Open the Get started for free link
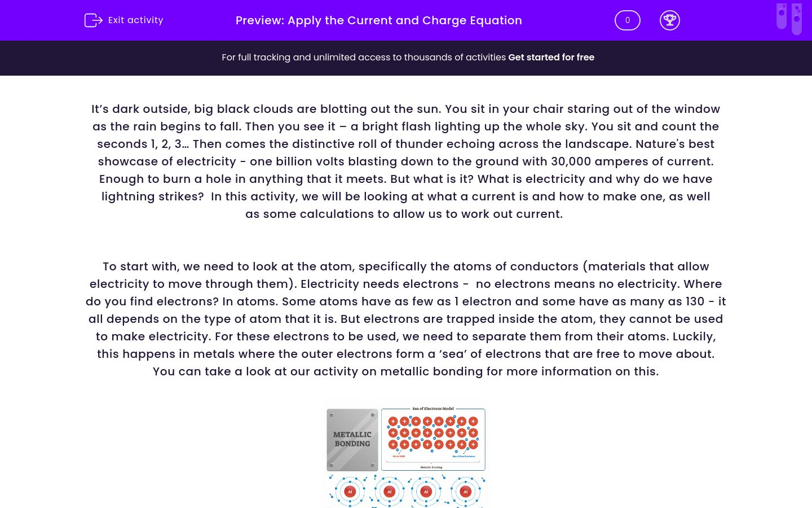 [x=551, y=57]
